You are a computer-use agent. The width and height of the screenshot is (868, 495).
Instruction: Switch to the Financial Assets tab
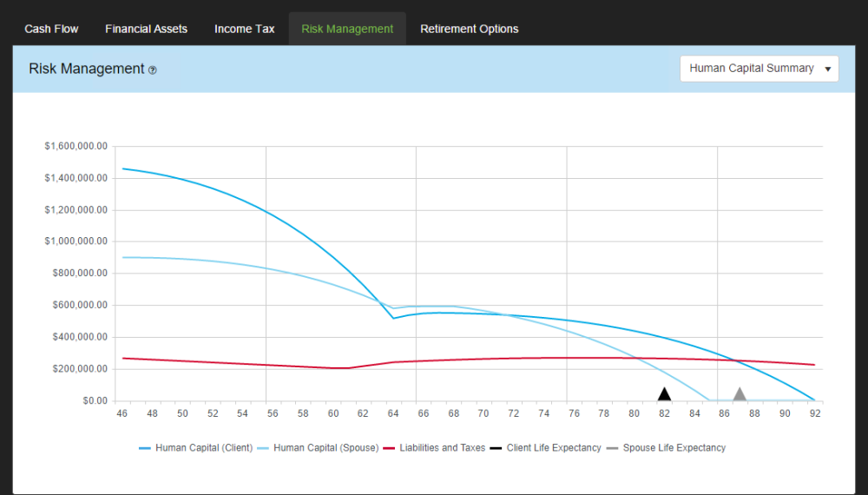point(146,29)
